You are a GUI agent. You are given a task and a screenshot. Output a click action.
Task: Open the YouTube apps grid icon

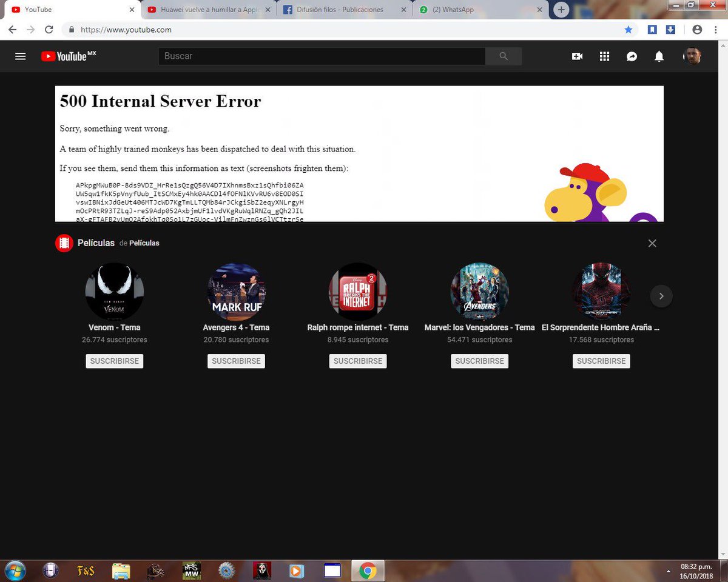click(x=604, y=56)
